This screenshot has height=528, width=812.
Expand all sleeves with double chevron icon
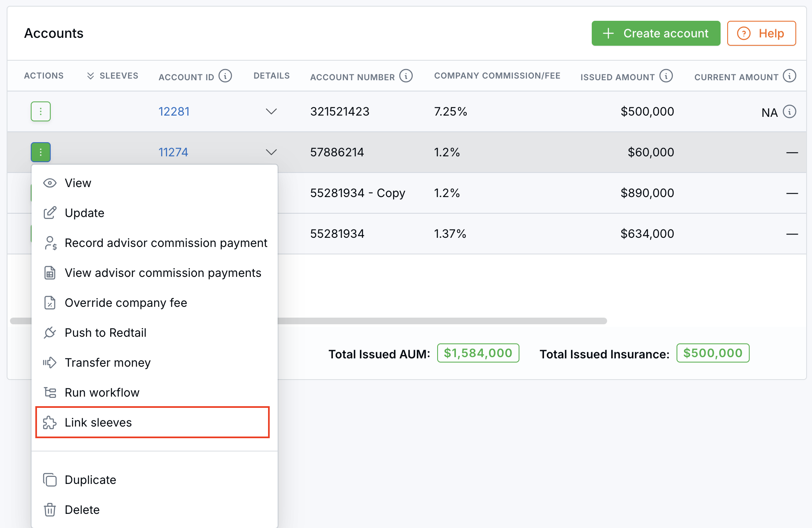pos(90,76)
